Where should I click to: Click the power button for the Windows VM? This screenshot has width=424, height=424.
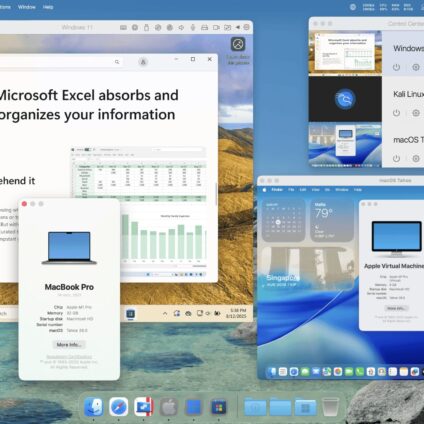396,67
